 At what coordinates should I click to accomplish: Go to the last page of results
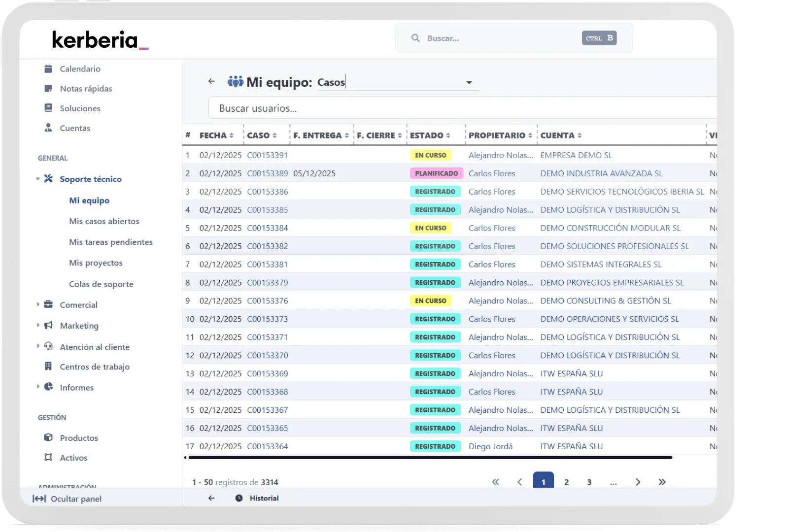[x=662, y=482]
